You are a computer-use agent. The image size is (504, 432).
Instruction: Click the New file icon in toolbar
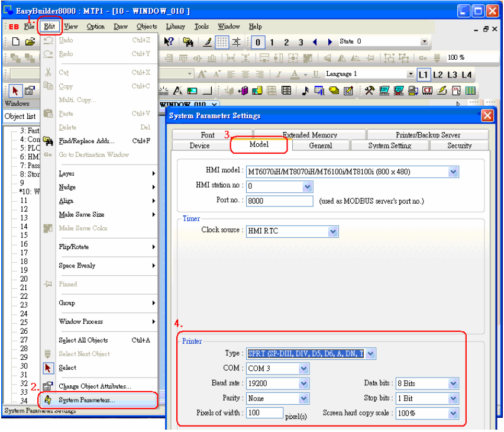tap(16, 42)
